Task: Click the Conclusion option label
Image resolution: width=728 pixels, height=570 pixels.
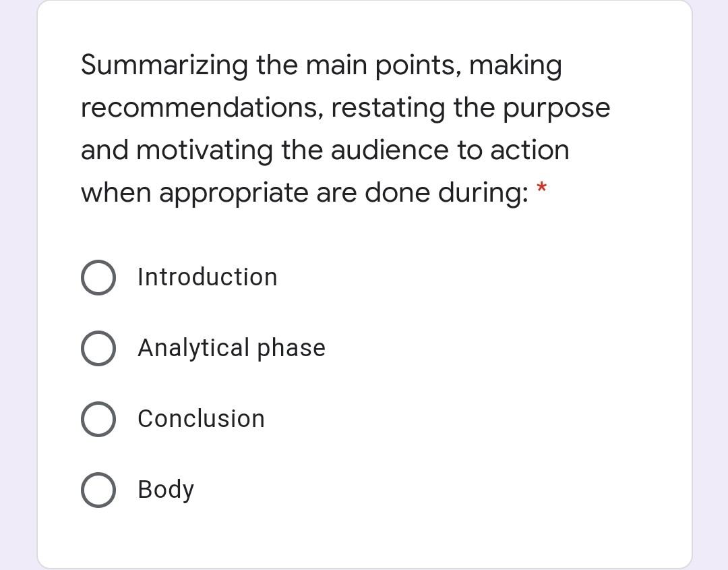Action: pos(200,419)
